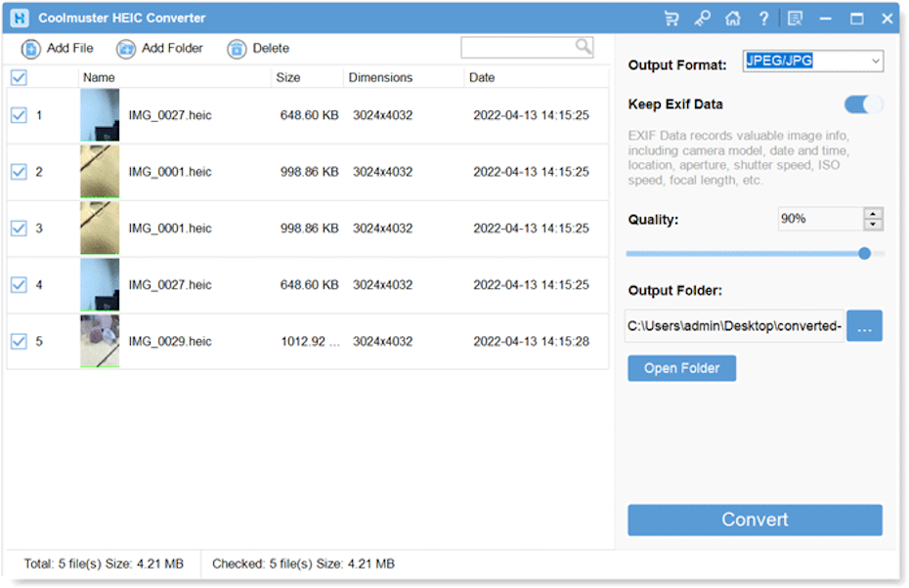Click the Total 5 file(s) status text
This screenshot has width=909, height=588.
click(104, 564)
